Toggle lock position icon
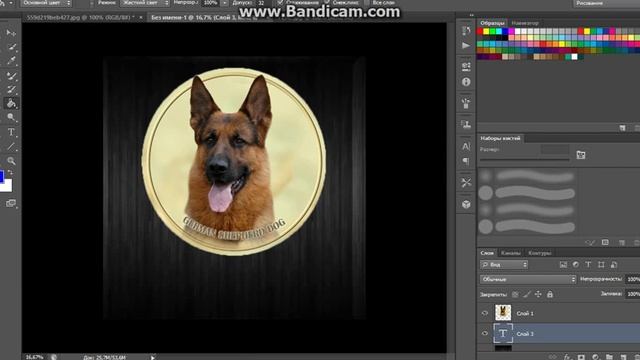Viewport: 640px width, 360px height. point(538,294)
